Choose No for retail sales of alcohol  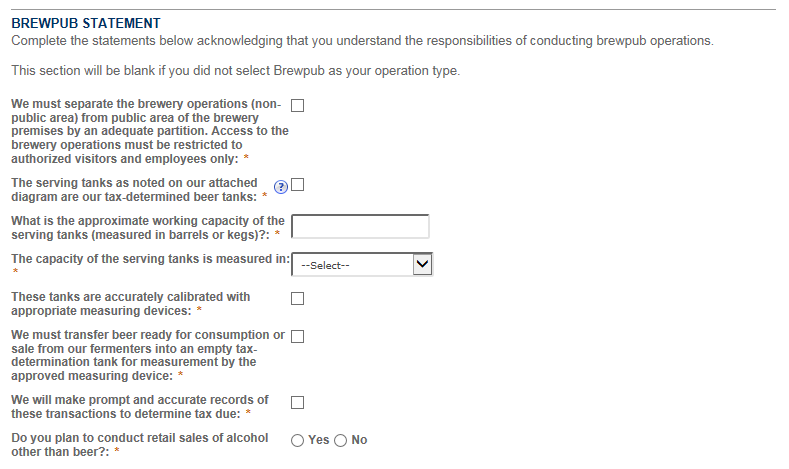pos(341,440)
